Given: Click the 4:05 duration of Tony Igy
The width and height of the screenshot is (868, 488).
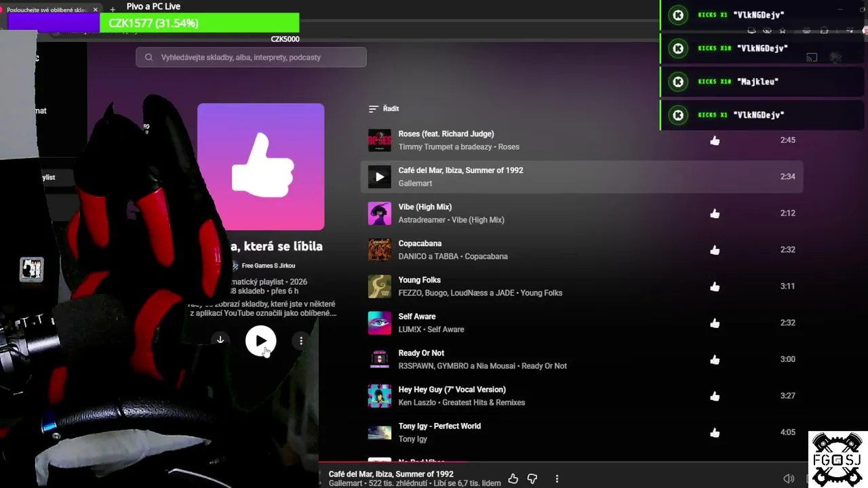Looking at the screenshot, I should pyautogui.click(x=787, y=433).
